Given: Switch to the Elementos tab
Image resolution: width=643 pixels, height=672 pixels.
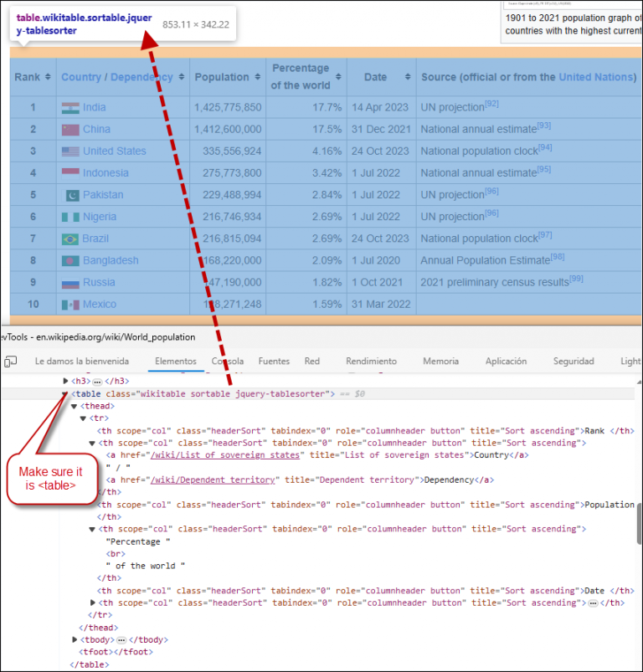Looking at the screenshot, I should 176,362.
